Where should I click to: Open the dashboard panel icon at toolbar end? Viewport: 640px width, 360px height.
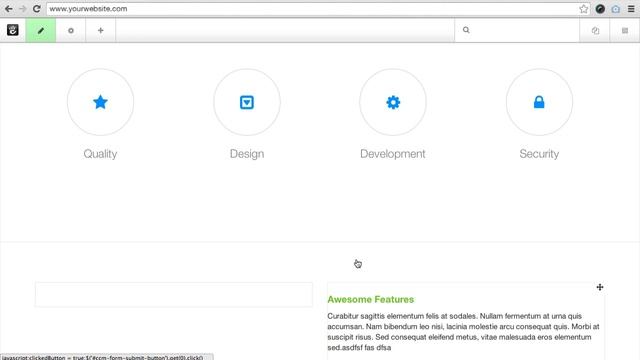624,31
